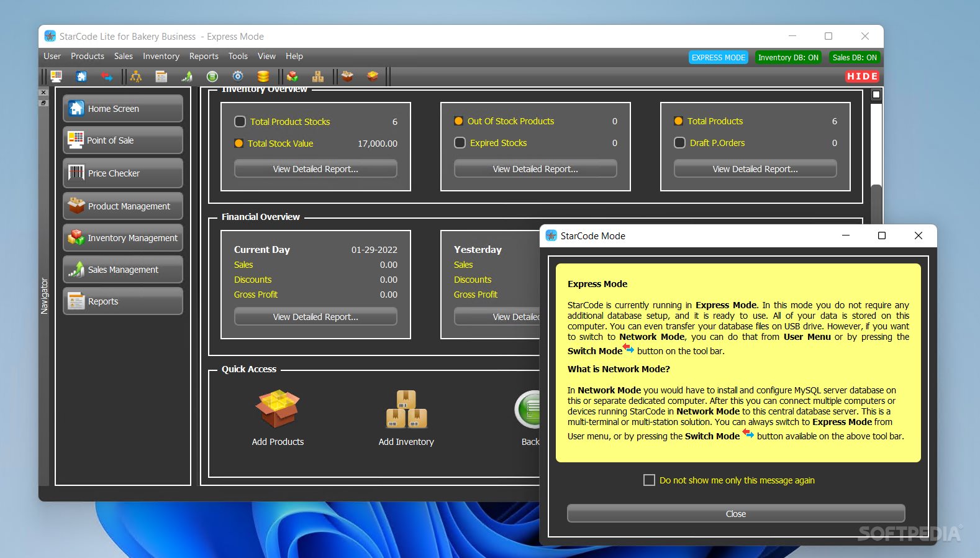This screenshot has width=980, height=558.
Task: Click the Navigator vertical label tab
Action: coord(44,296)
